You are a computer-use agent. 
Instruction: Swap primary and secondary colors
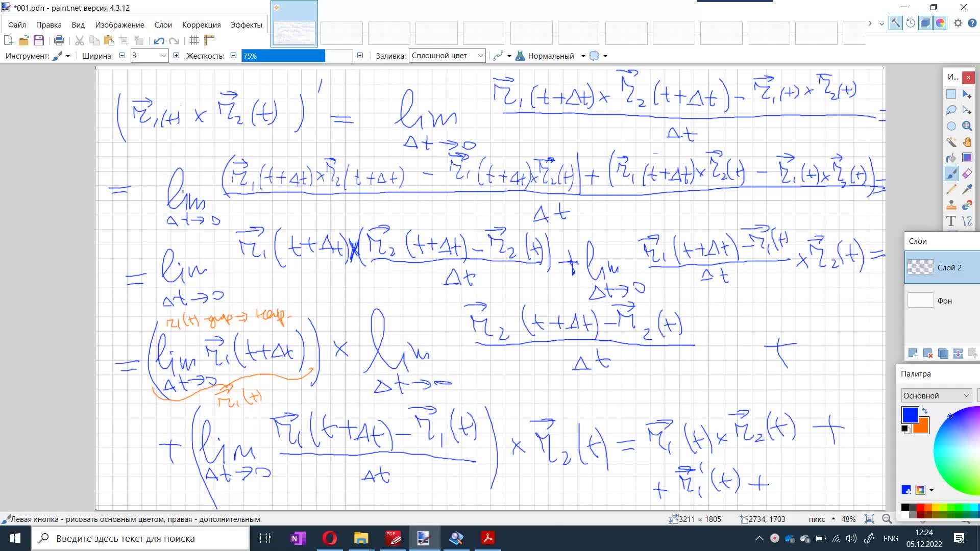tap(924, 411)
